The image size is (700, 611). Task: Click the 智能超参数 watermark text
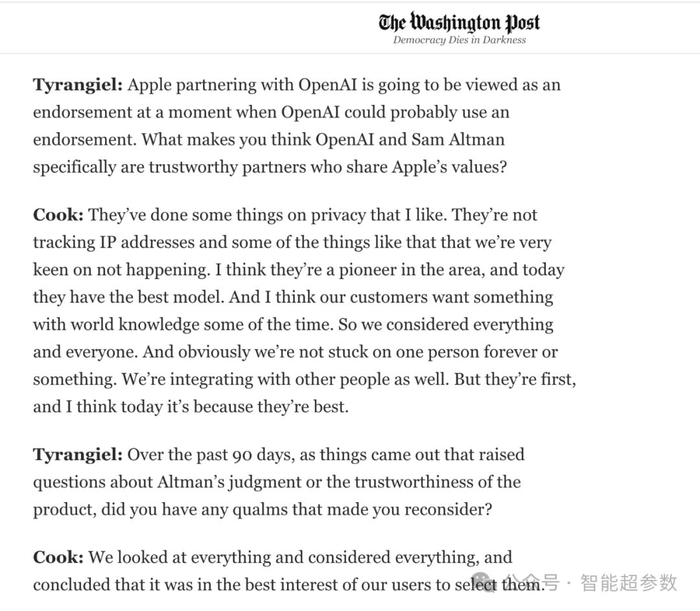[628, 582]
